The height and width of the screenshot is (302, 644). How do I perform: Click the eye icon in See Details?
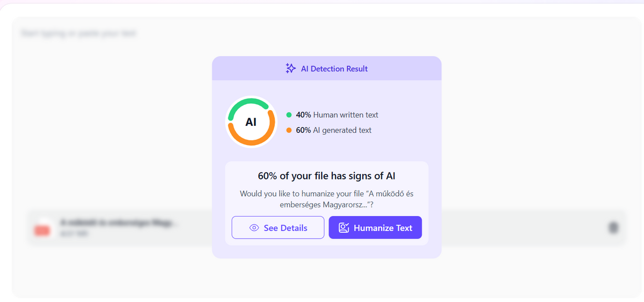click(x=254, y=228)
